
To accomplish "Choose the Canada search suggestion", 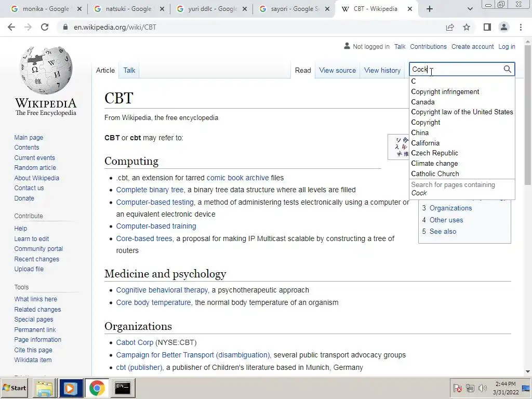I will 462,102.
